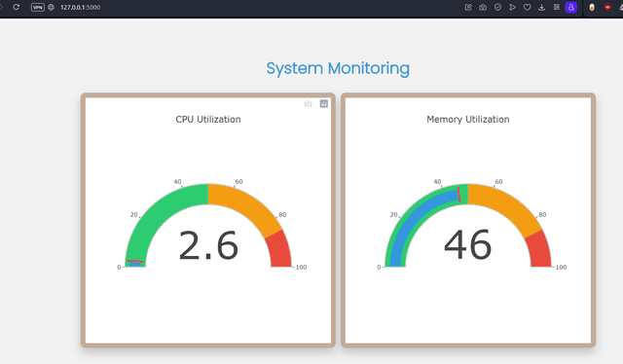This screenshot has height=364, width=623.
Task: Click the 40 tick label on Memory gauge
Action: click(x=437, y=182)
